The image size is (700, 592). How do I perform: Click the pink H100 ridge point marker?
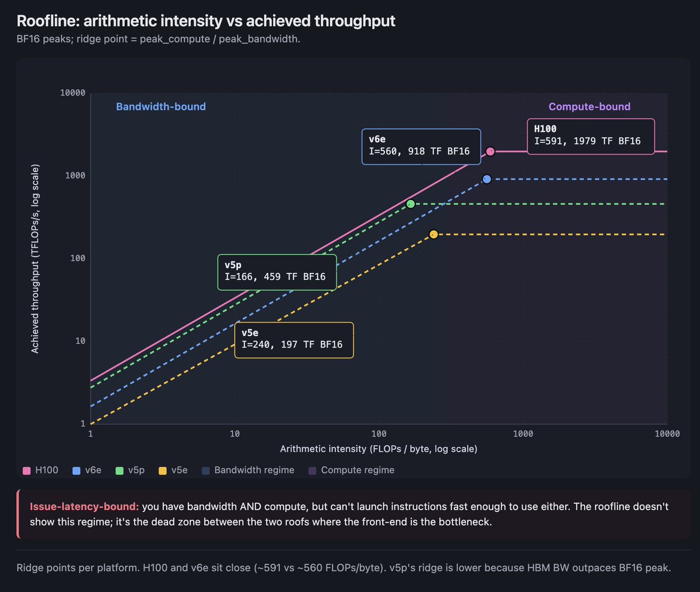(491, 152)
